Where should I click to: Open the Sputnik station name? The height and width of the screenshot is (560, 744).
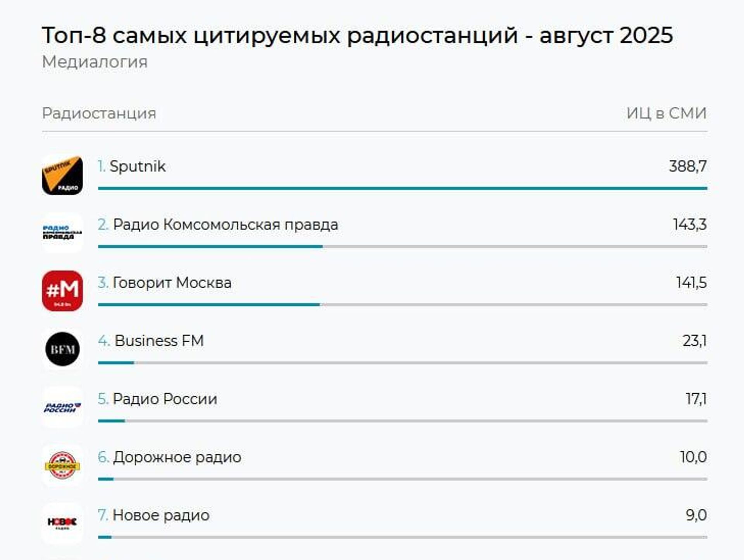[137, 166]
